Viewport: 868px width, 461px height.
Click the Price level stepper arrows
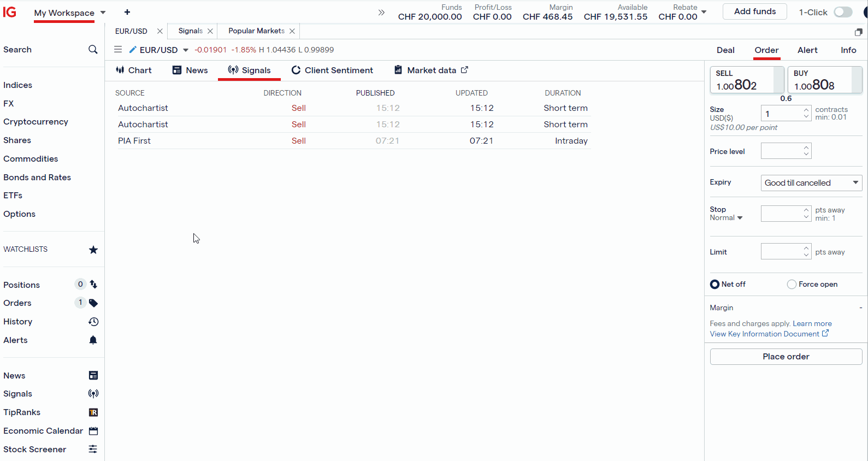[806, 151]
